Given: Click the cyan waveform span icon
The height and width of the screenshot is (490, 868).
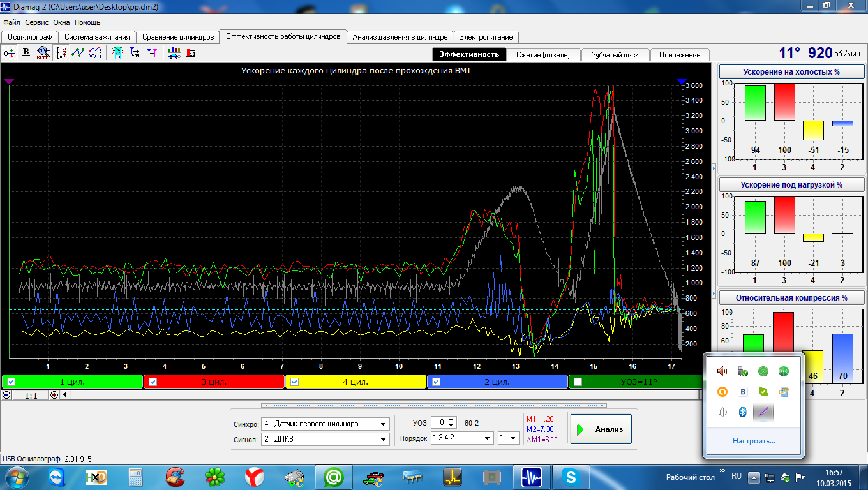Looking at the screenshot, I should (x=118, y=53).
